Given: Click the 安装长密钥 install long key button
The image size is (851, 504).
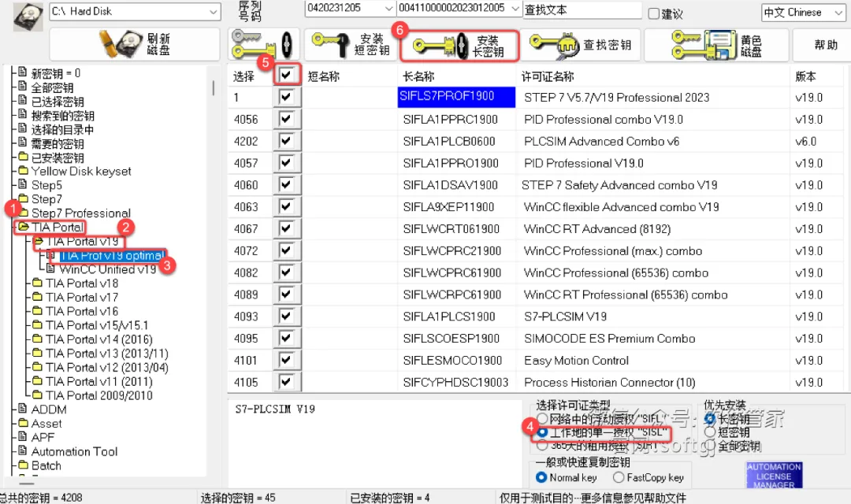Looking at the screenshot, I should [x=459, y=45].
